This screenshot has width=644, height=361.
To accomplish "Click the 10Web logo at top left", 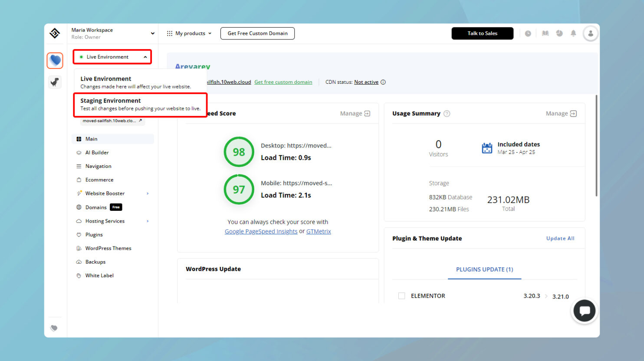I will [x=55, y=33].
